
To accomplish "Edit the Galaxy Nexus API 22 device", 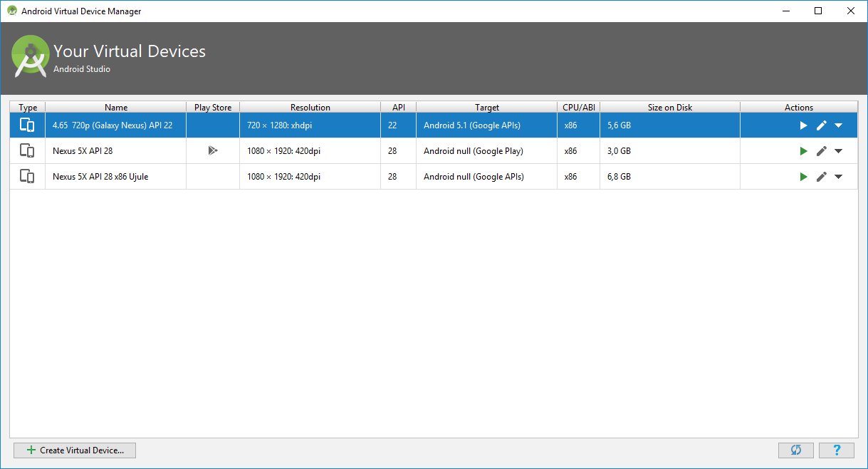I will click(x=821, y=125).
